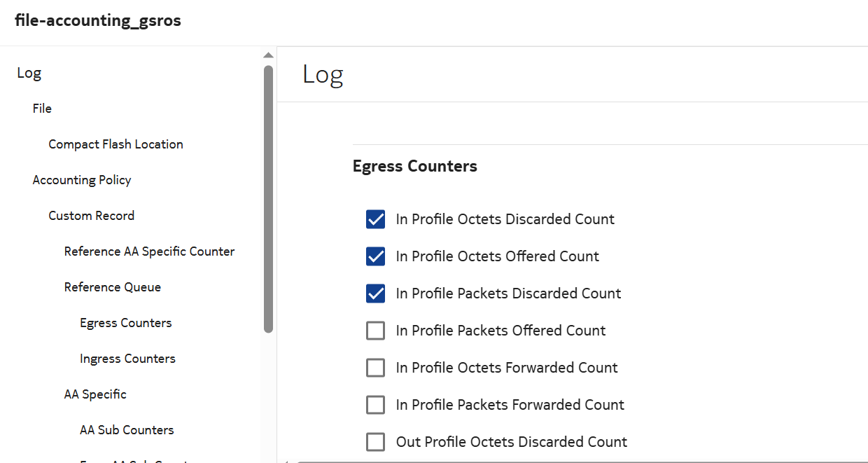
Task: Uncheck In Profile Octets Offered Count
Action: click(x=376, y=256)
